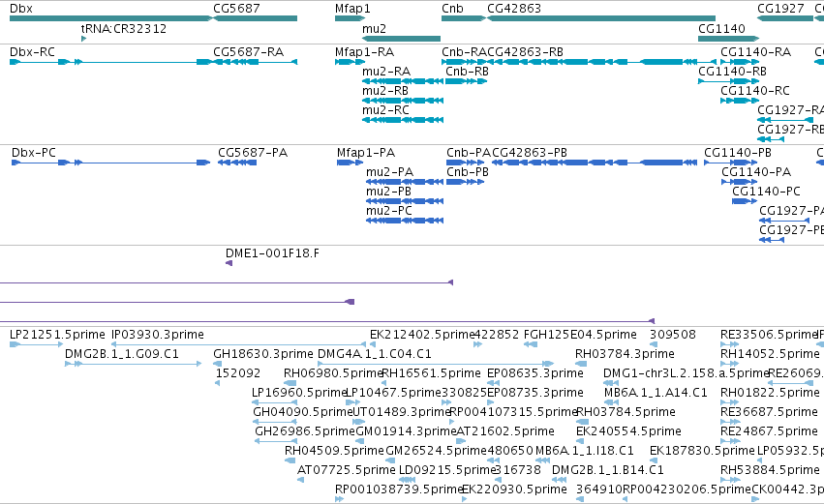Select the gene label reading exactly "mu2"
Viewport: 824px width, 504px height.
(x=374, y=29)
